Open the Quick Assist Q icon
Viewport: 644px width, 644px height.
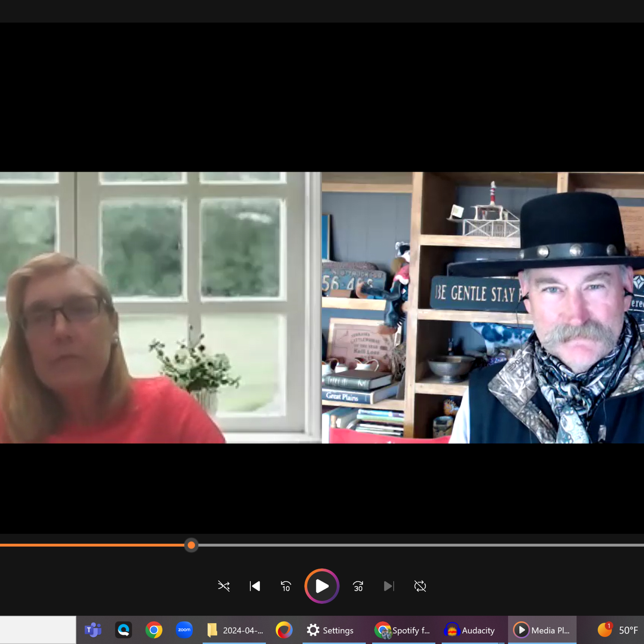123,630
